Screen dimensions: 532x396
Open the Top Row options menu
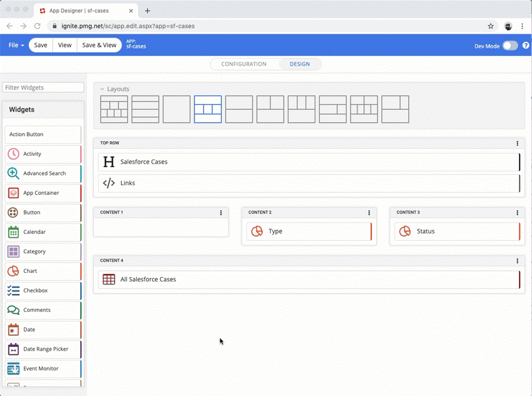pyautogui.click(x=517, y=143)
